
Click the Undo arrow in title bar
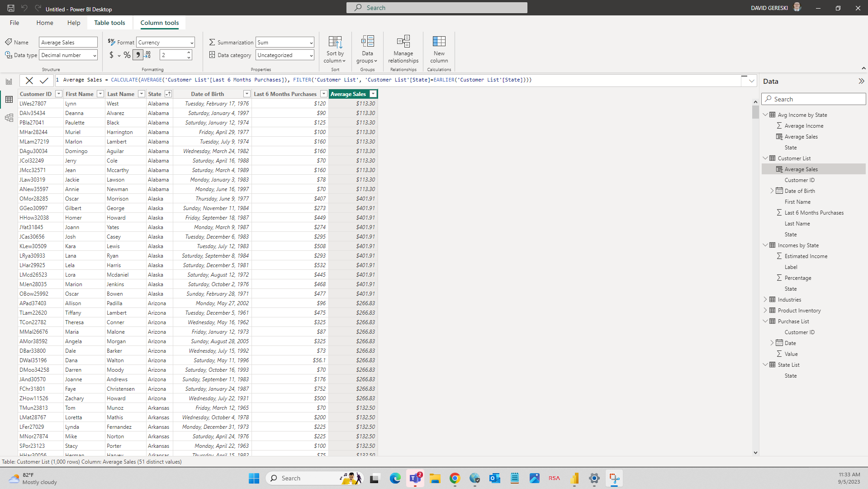pos(24,8)
